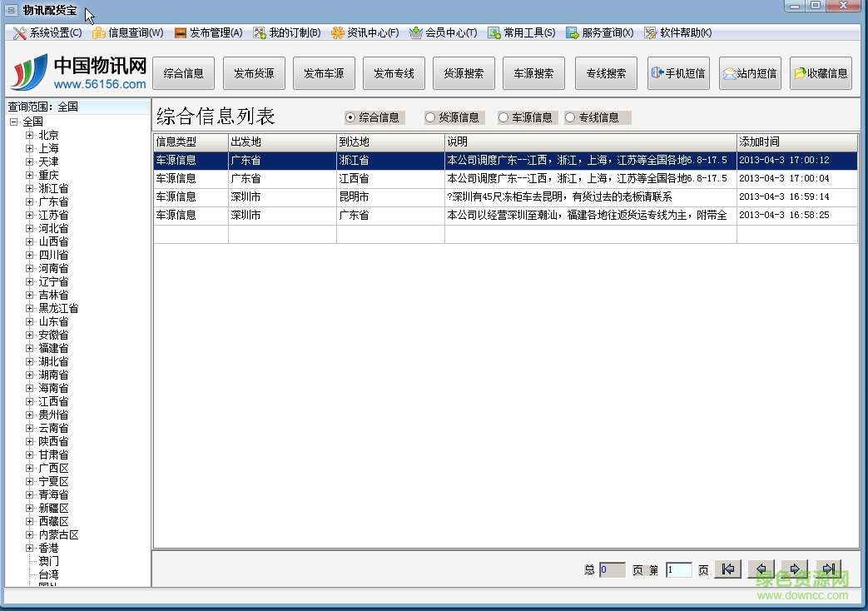
Task: Open the 发布专线 publish route tool
Action: [x=394, y=73]
